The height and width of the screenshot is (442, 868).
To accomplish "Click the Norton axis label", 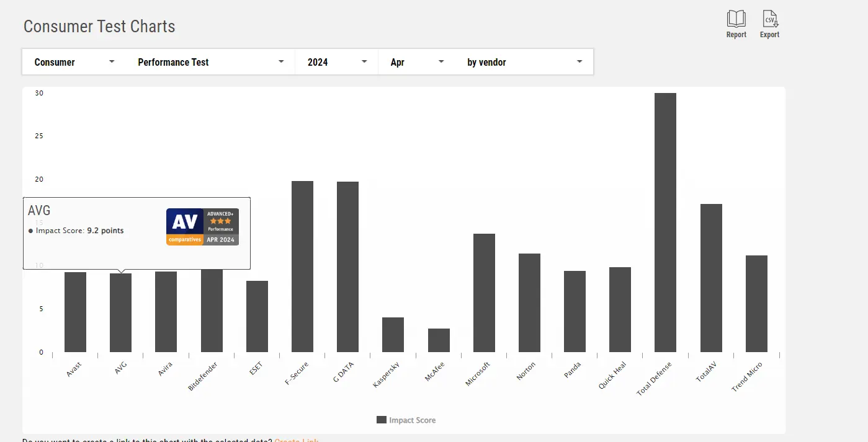I will 525,371.
